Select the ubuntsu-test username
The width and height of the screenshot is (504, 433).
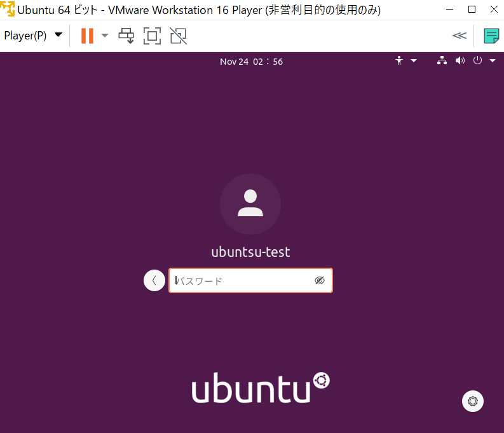pyautogui.click(x=250, y=252)
